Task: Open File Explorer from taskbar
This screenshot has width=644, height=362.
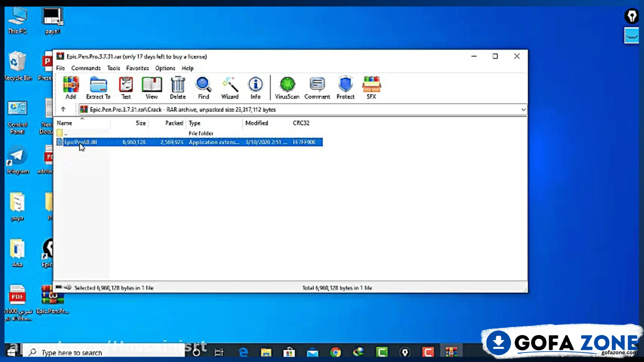Action: click(266, 352)
